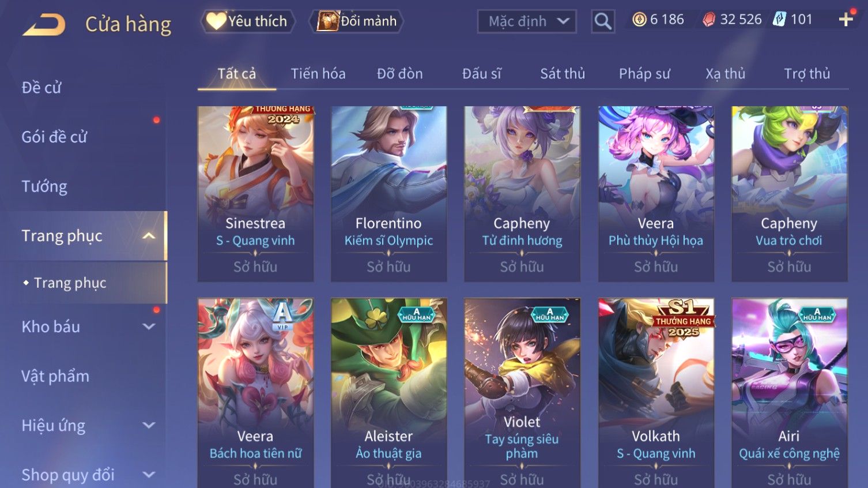
Task: Select Volkath S - Quang vinh skin card
Action: click(656, 393)
